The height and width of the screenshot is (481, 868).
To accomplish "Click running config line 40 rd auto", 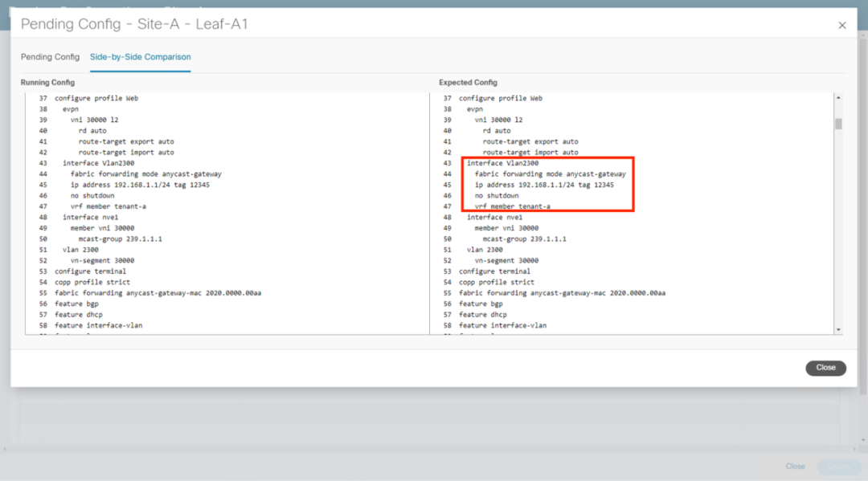I will pos(92,131).
